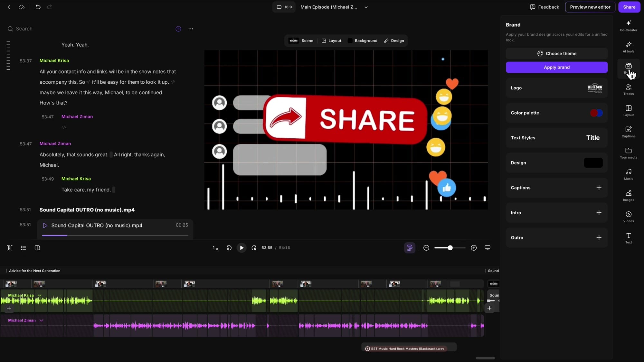Open the Co-Creator panel

[628, 25]
